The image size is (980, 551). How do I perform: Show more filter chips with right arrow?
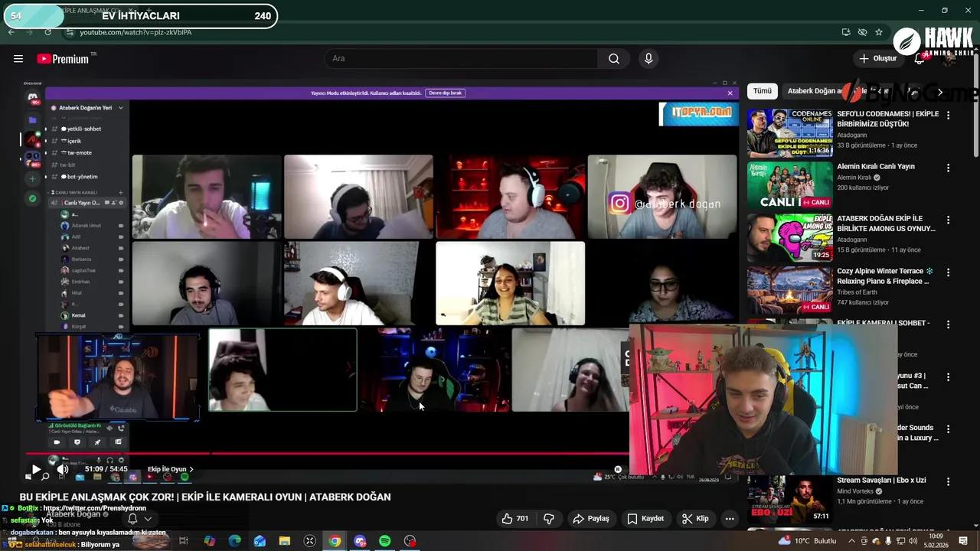coord(940,92)
